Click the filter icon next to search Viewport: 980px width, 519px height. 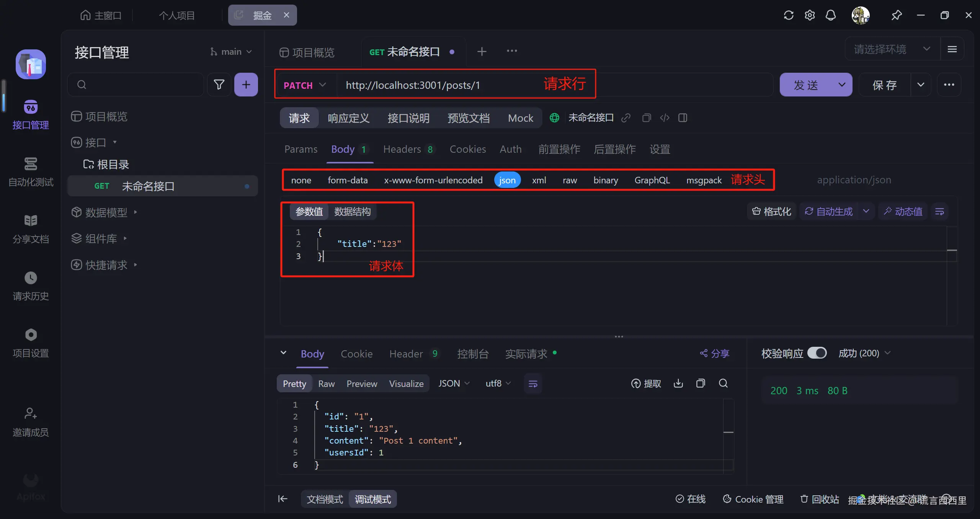219,85
